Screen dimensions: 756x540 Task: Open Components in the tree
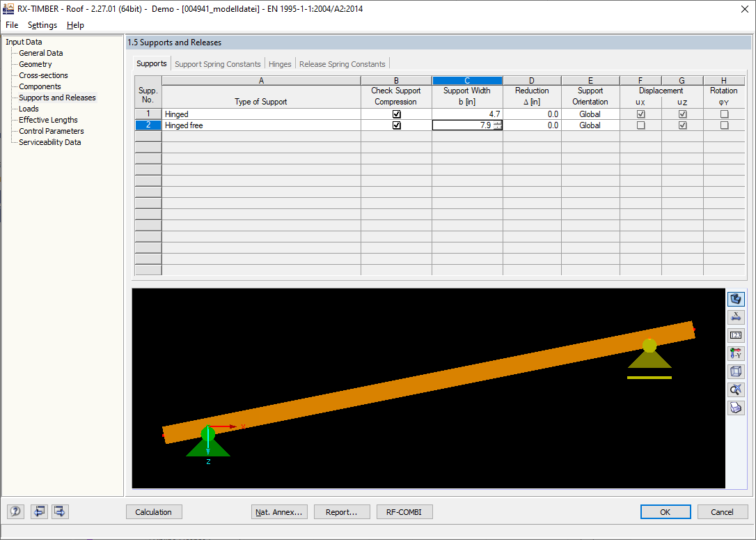tap(40, 86)
